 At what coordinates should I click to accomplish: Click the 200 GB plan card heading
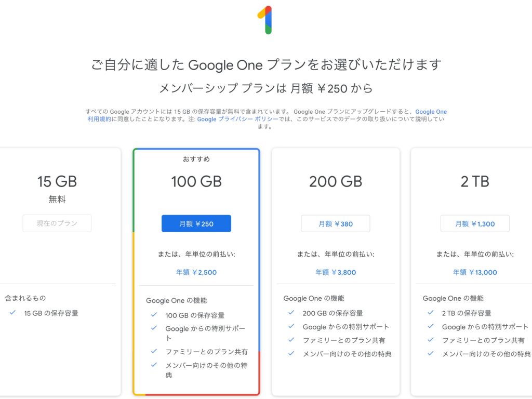click(x=335, y=181)
